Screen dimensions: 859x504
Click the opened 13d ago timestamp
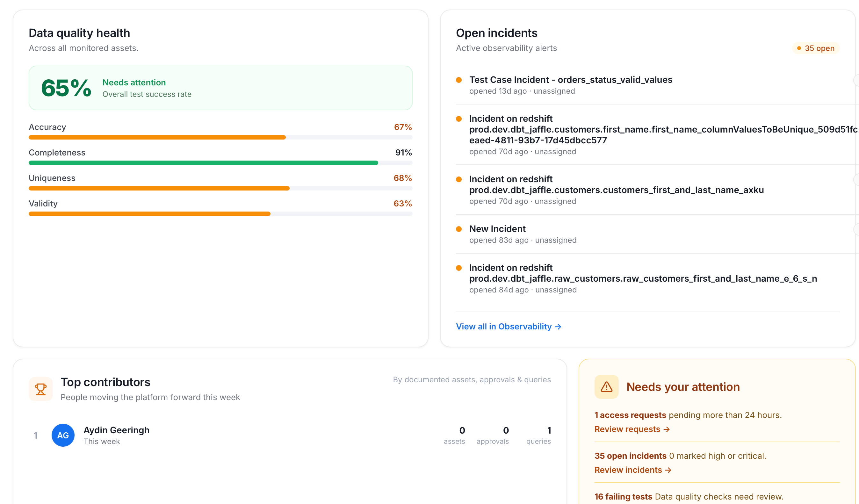(x=498, y=91)
